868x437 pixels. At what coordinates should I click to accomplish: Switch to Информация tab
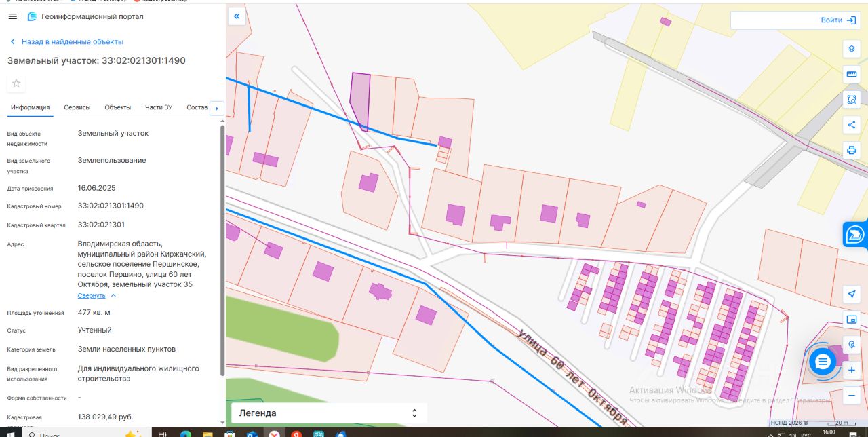click(30, 107)
